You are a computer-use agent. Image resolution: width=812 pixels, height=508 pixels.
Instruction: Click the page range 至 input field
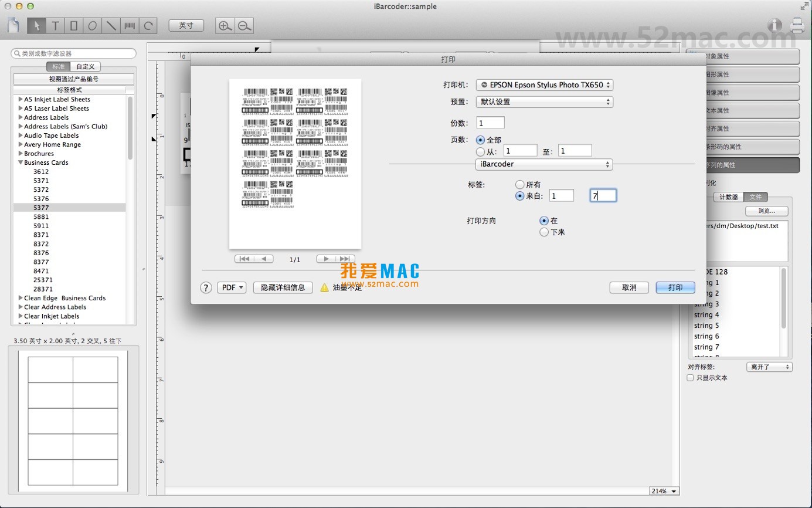click(x=575, y=151)
